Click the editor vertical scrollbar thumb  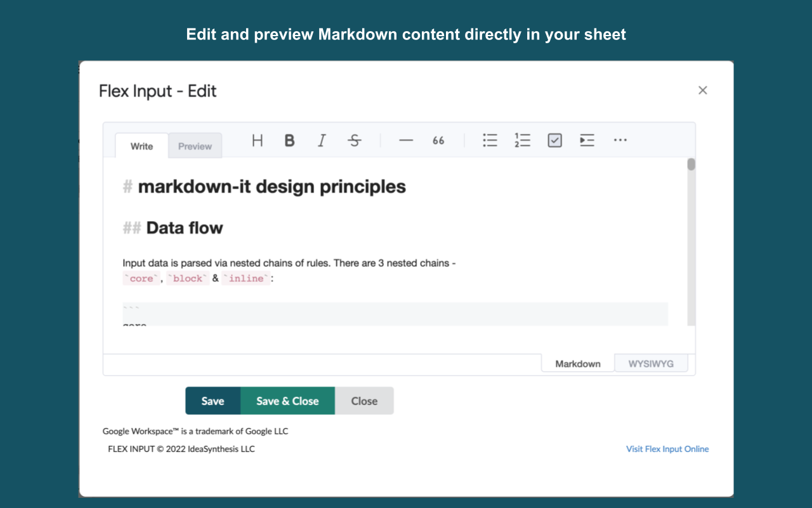coord(691,164)
